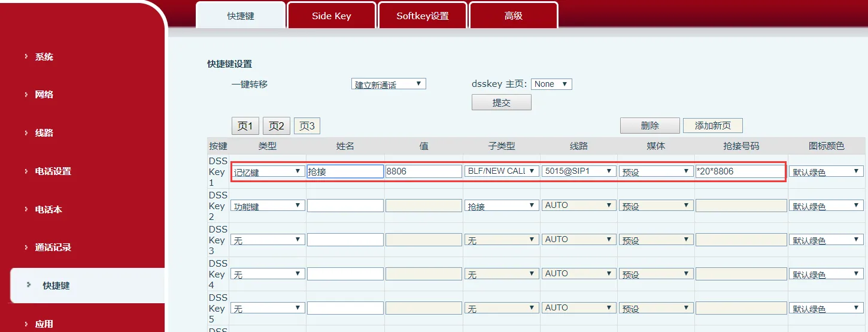
Task: Open the 高级 tab
Action: pos(513,16)
